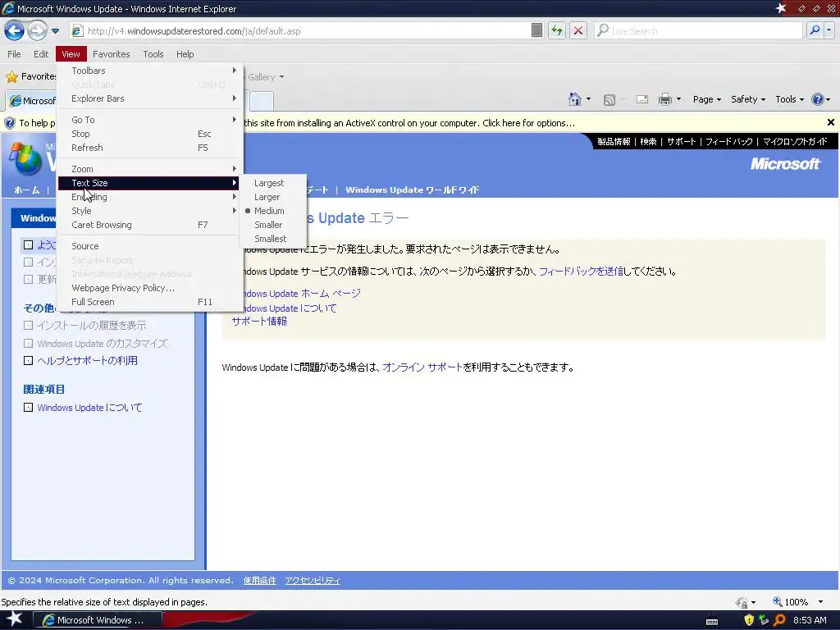Click the Read Mail envelope icon

pos(642,99)
